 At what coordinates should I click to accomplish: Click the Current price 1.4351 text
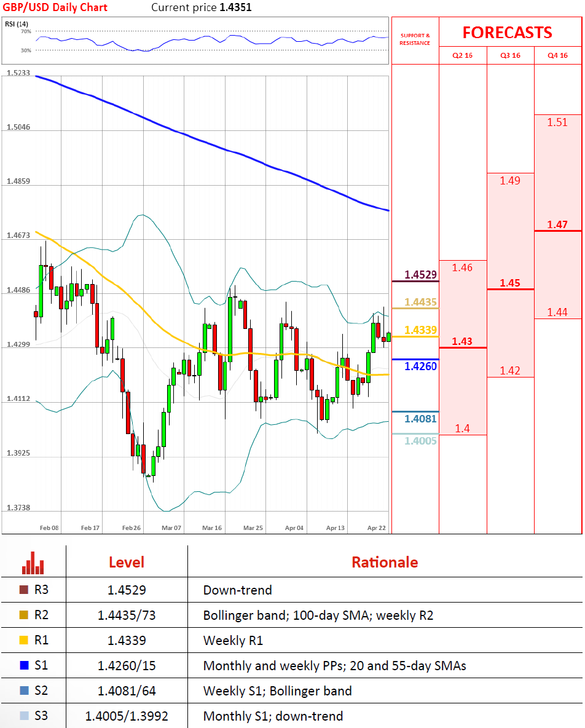pos(202,7)
